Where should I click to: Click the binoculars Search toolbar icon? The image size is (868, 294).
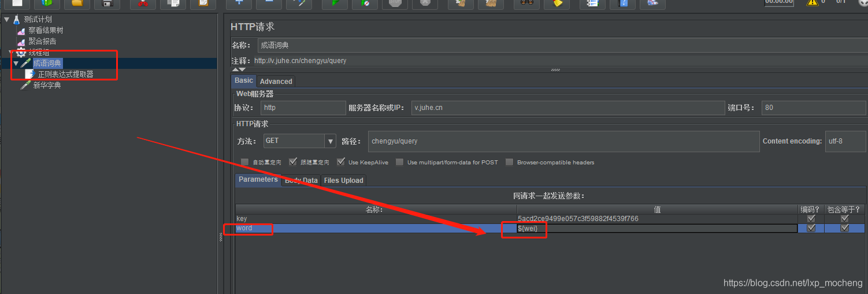[x=526, y=3]
